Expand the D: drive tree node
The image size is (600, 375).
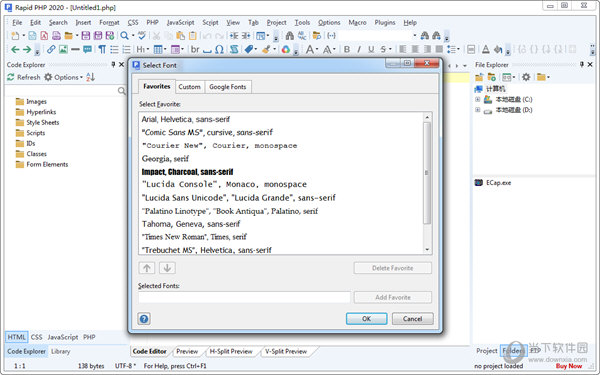click(x=478, y=110)
